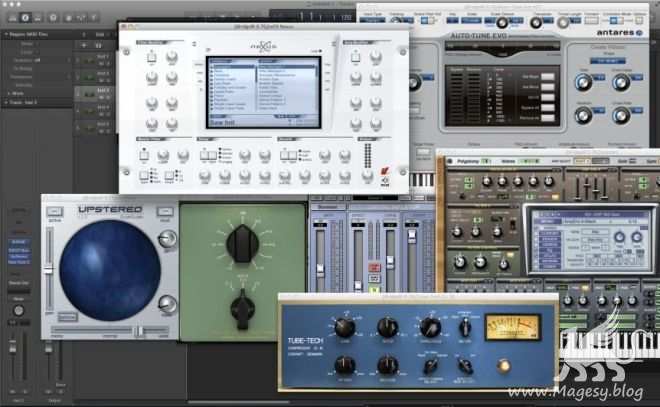Toggle Nexus Master Filter on button
This screenshot has width=660, height=407.
pos(144,154)
